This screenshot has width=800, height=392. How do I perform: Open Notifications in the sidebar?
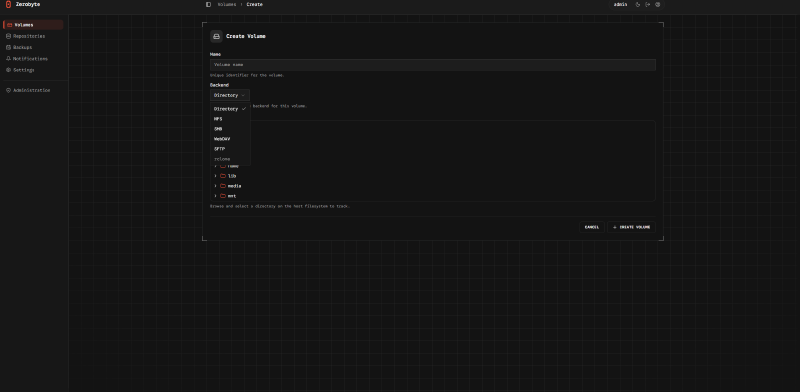coord(33,59)
